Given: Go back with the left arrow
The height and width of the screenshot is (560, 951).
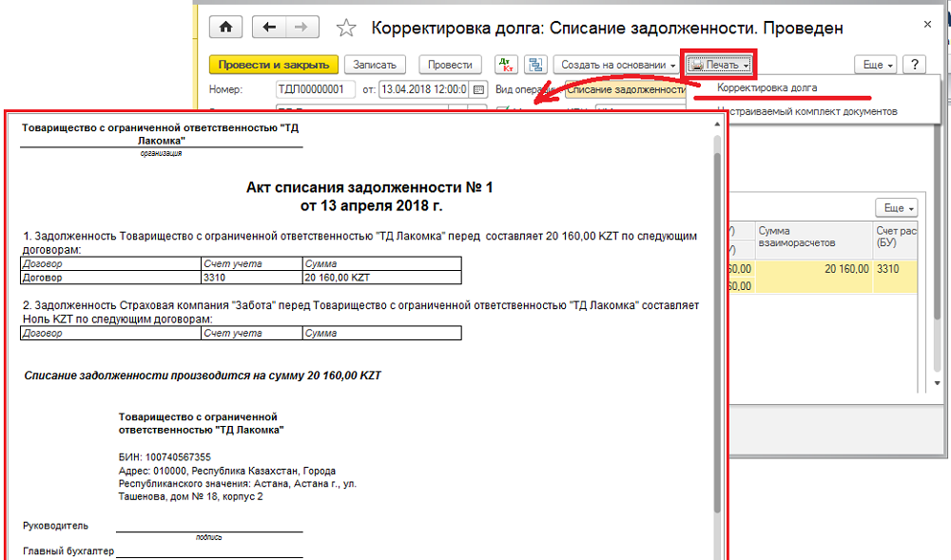Looking at the screenshot, I should click(269, 28).
